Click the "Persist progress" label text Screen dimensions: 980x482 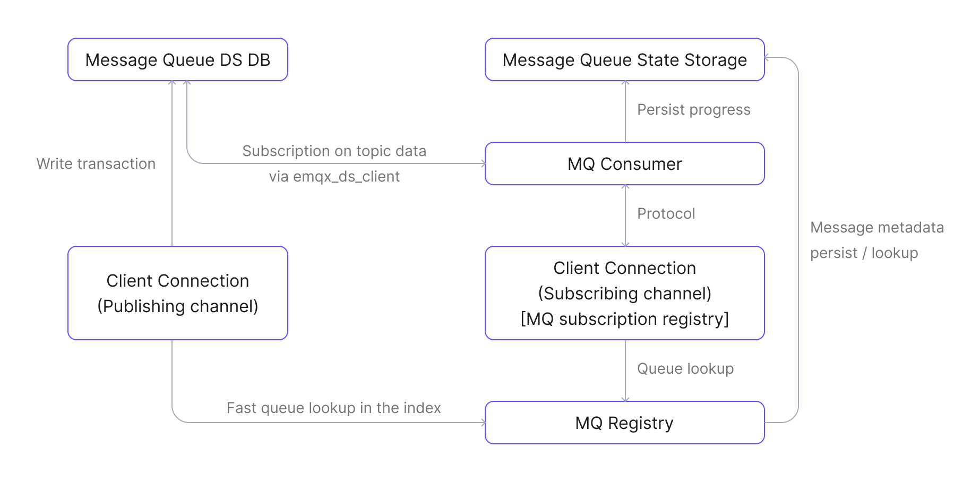[693, 109]
